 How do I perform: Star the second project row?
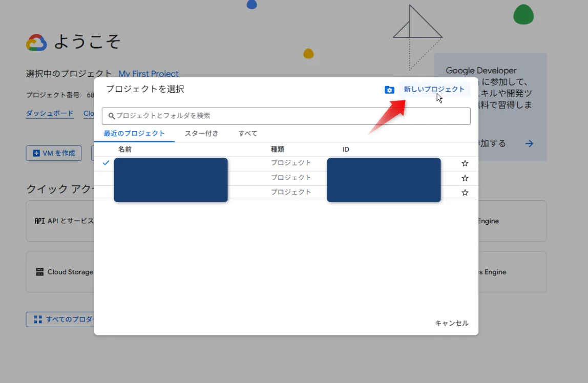click(465, 178)
